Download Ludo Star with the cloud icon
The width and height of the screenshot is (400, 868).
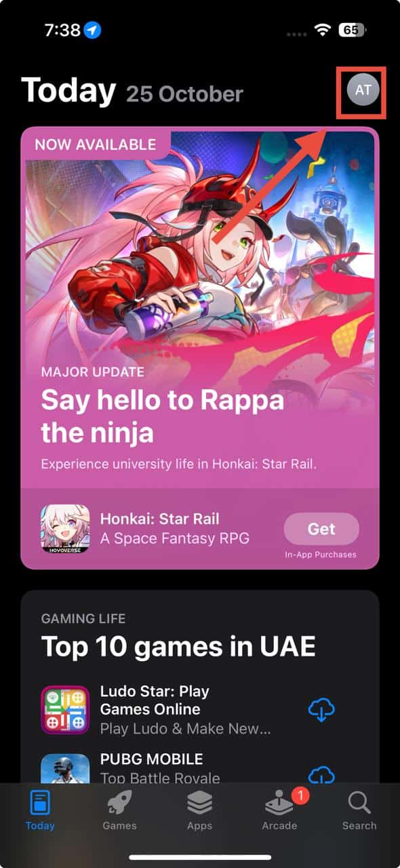[322, 710]
